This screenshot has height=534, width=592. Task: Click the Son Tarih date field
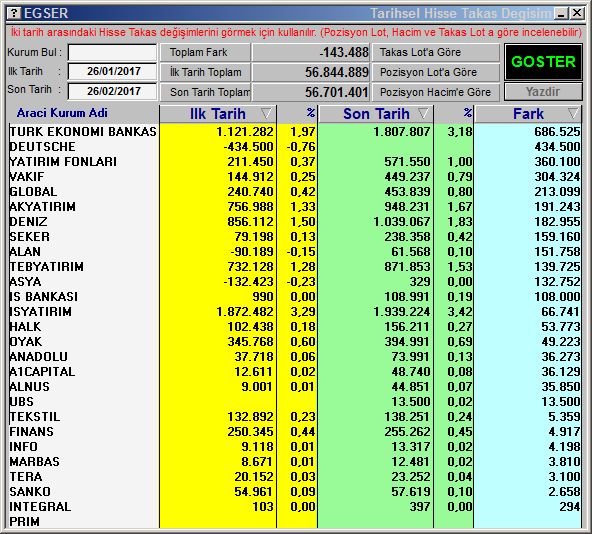[x=113, y=91]
